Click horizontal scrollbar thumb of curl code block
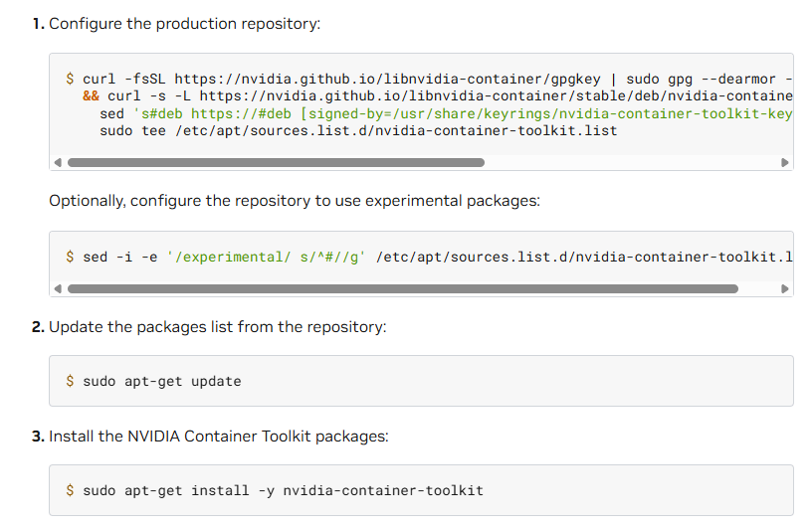This screenshot has height=528, width=812. pyautogui.click(x=276, y=162)
